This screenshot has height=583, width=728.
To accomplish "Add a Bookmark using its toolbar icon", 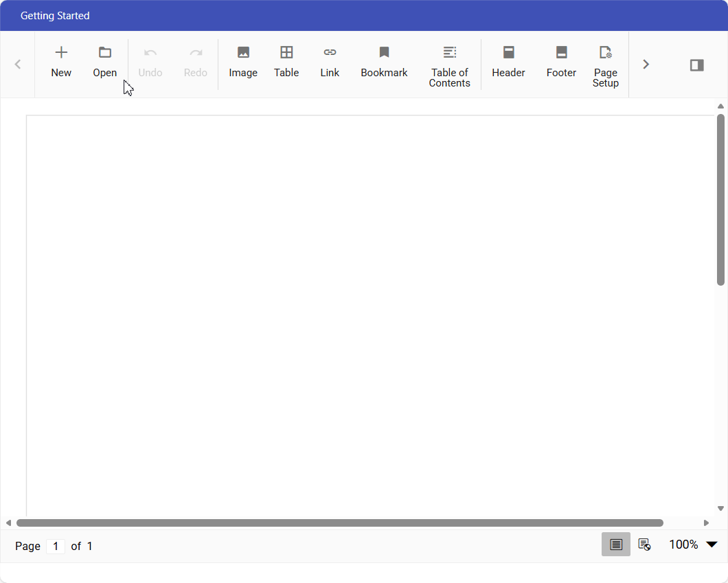I will [x=384, y=62].
